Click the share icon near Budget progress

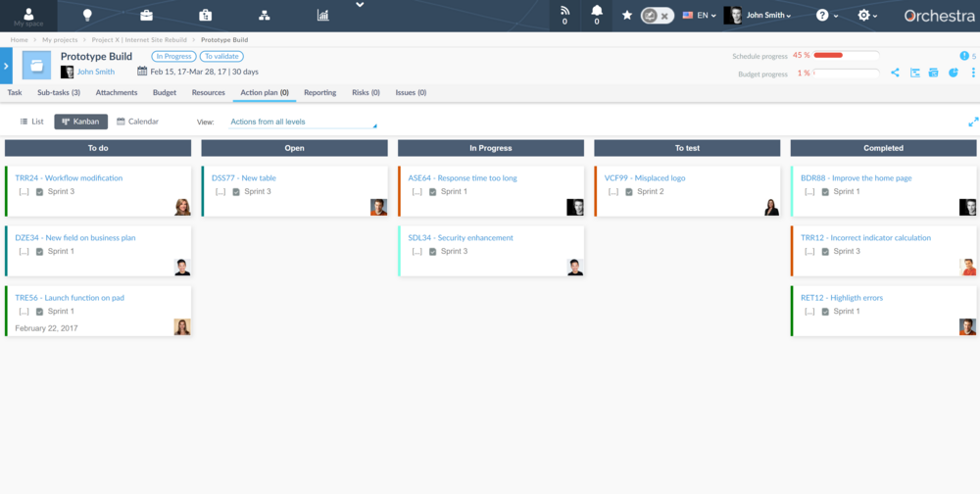pos(895,73)
